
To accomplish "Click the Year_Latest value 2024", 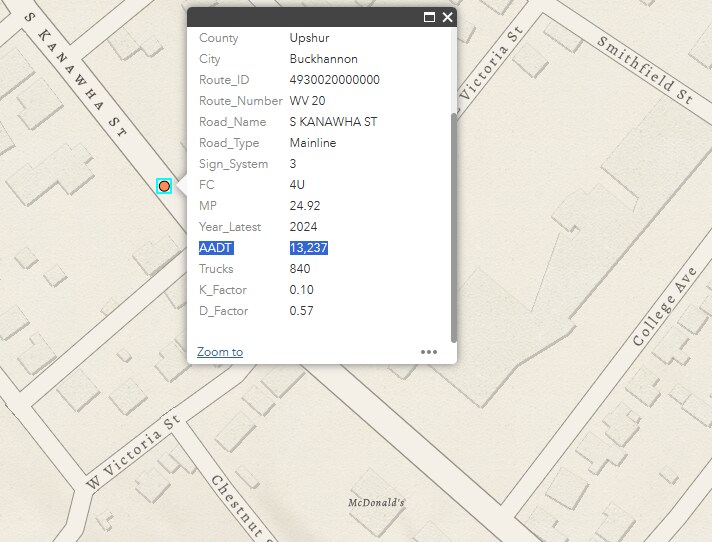I will click(303, 227).
